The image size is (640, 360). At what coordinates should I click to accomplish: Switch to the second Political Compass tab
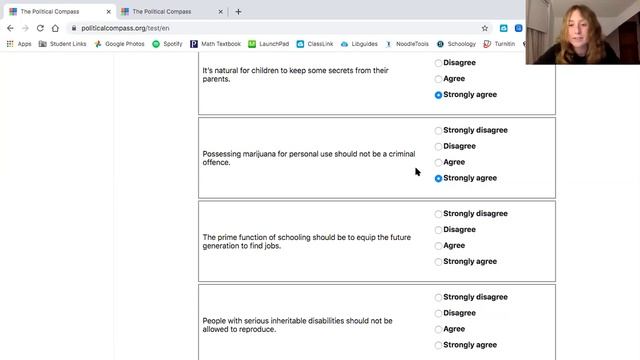point(171,12)
